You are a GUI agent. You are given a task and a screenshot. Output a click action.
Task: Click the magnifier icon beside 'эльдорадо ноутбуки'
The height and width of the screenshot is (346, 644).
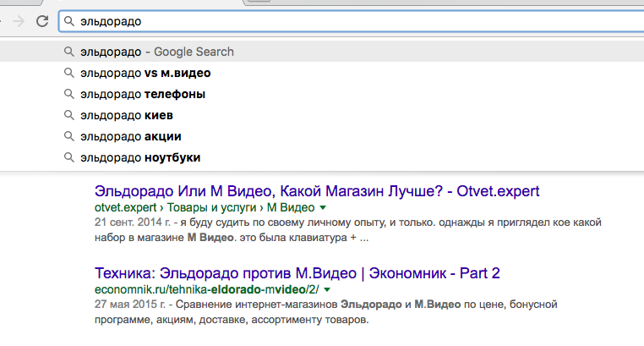[69, 157]
